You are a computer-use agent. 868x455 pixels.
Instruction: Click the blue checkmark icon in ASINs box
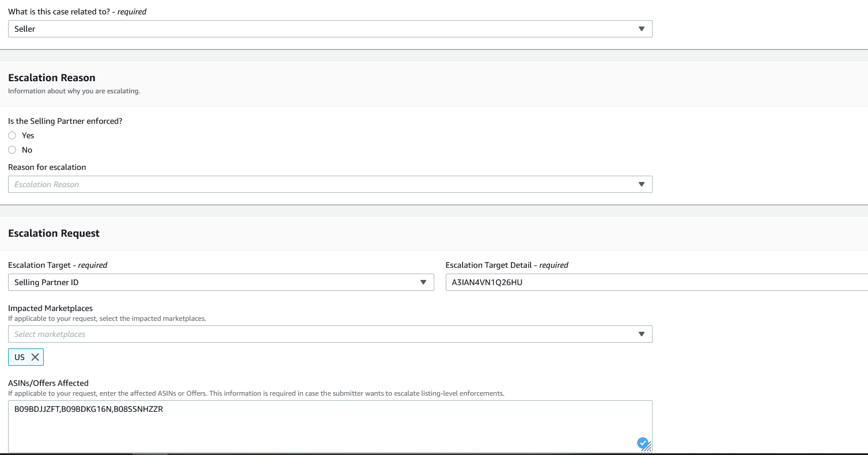pyautogui.click(x=642, y=443)
